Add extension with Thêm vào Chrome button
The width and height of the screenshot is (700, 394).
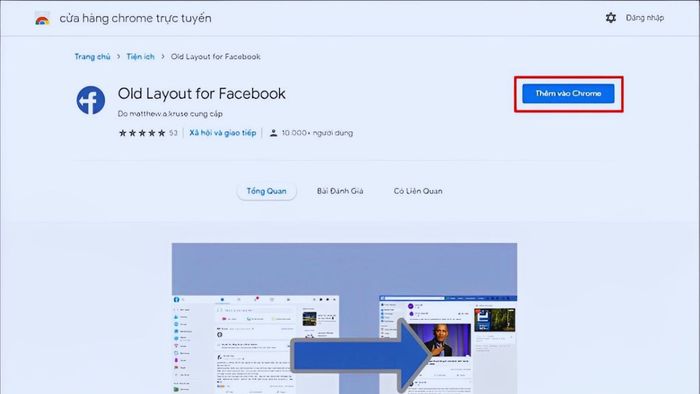coord(568,94)
